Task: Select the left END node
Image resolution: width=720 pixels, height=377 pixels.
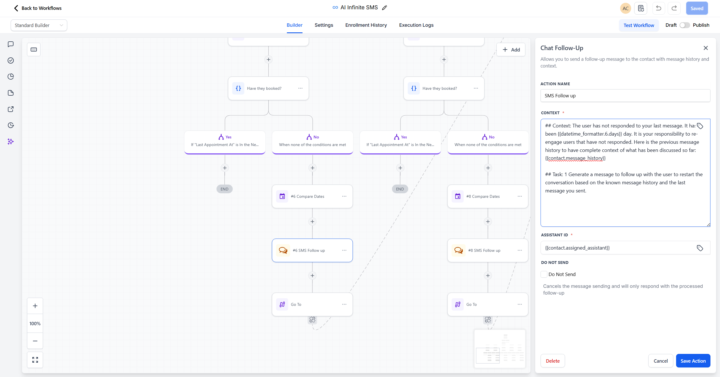Action: click(225, 189)
